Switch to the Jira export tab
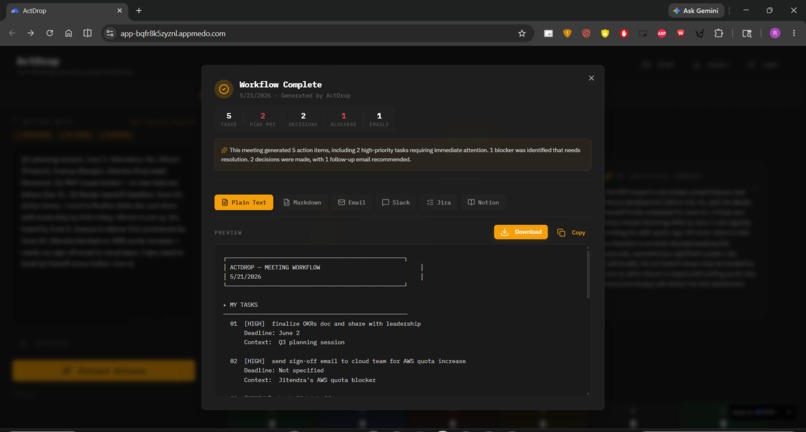This screenshot has width=806, height=432. tap(438, 202)
